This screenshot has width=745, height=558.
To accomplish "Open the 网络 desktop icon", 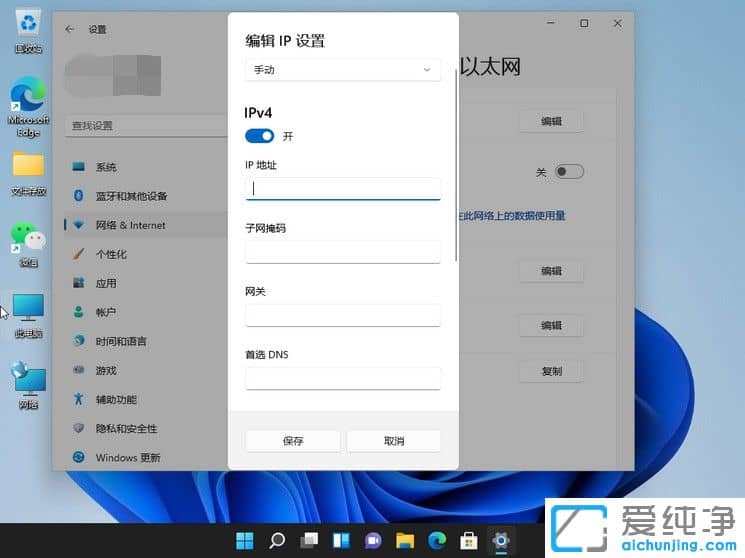I will (x=29, y=386).
